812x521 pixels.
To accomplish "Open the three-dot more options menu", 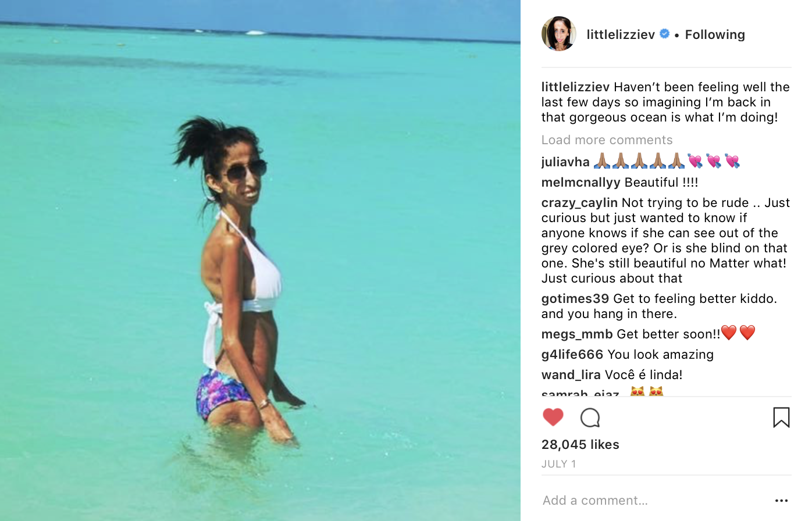I will click(781, 500).
